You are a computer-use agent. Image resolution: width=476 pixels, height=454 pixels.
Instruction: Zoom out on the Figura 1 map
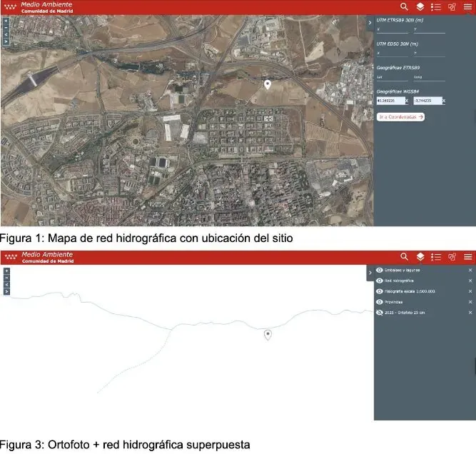pyautogui.click(x=6, y=28)
